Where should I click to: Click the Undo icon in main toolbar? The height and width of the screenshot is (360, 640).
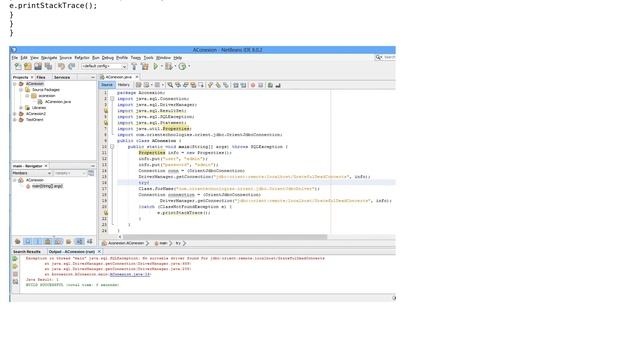click(61, 66)
